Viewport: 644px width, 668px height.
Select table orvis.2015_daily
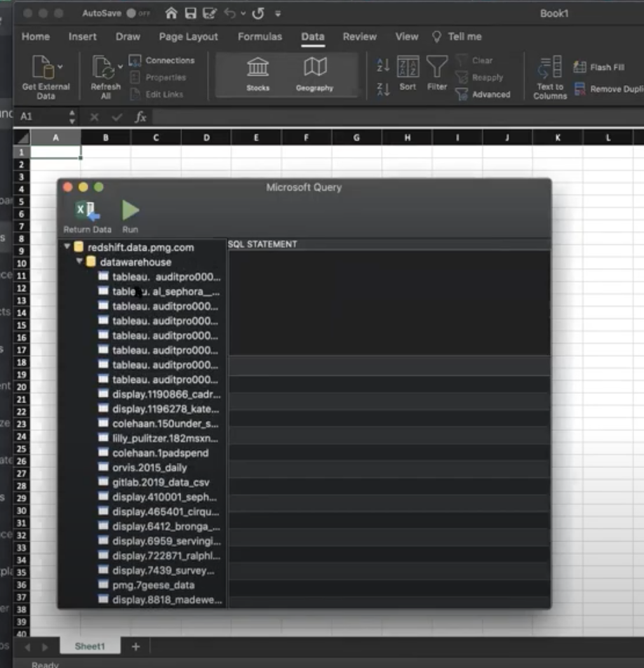pos(143,468)
